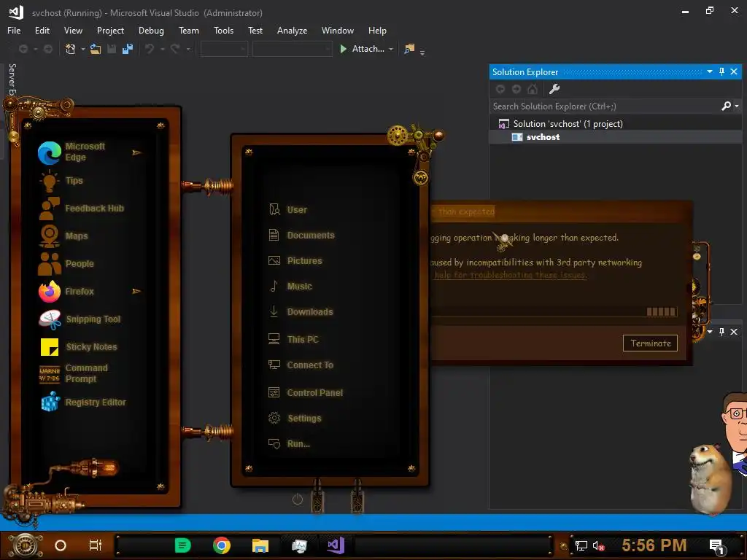The width and height of the screenshot is (747, 560).
Task: Open the solution configurations combo box
Action: tap(224, 49)
